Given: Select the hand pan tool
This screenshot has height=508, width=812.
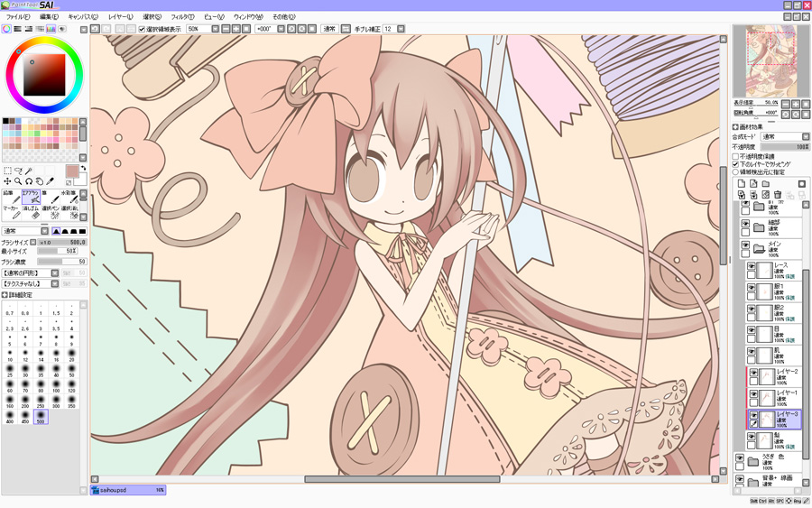Looking at the screenshot, I should click(40, 181).
